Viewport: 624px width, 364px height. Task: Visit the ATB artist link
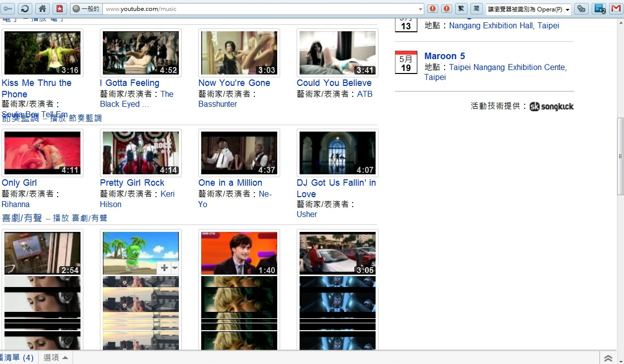click(x=365, y=94)
